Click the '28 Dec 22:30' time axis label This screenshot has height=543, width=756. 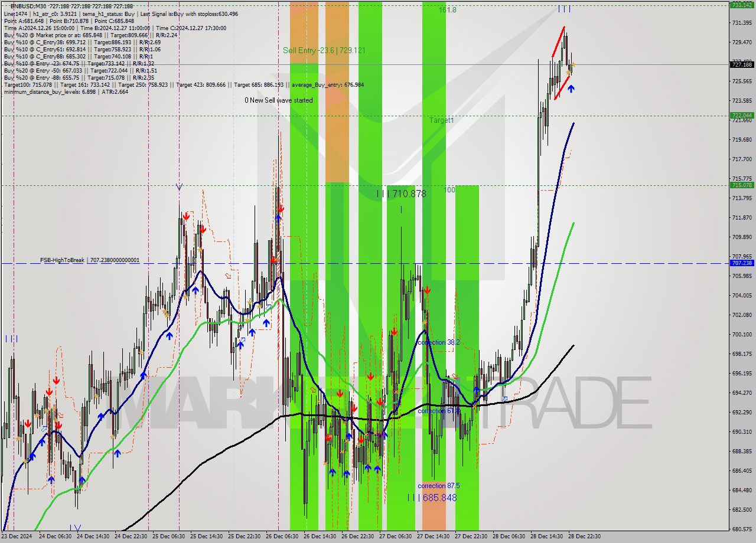(x=584, y=537)
